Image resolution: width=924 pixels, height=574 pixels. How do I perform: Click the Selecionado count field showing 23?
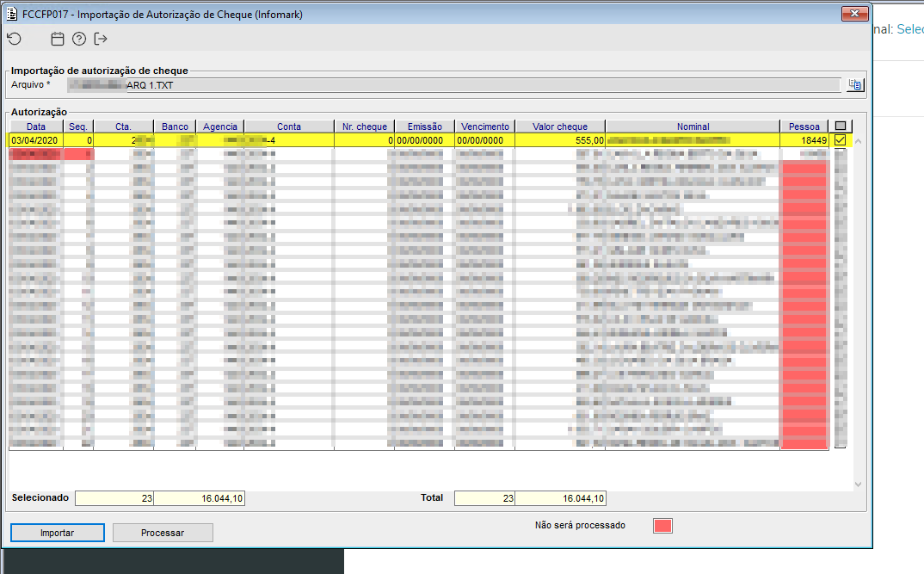(114, 498)
